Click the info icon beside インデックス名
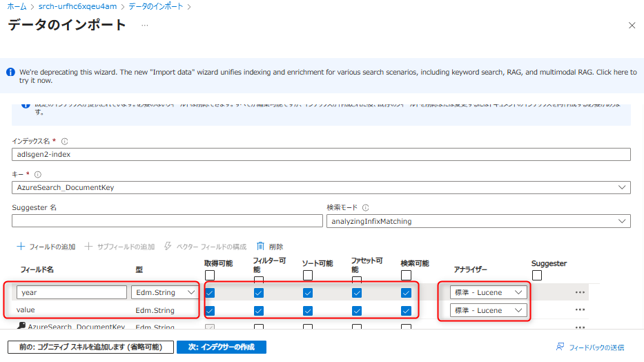The width and height of the screenshot is (644, 362). pyautogui.click(x=64, y=142)
